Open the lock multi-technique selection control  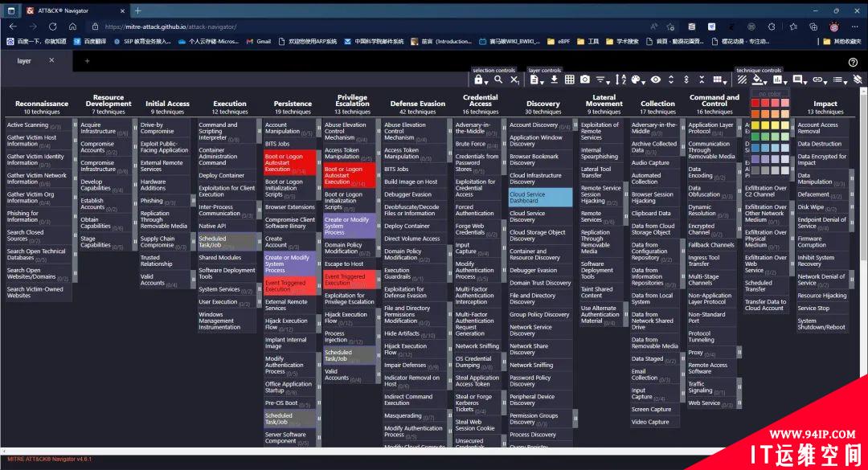tap(480, 80)
